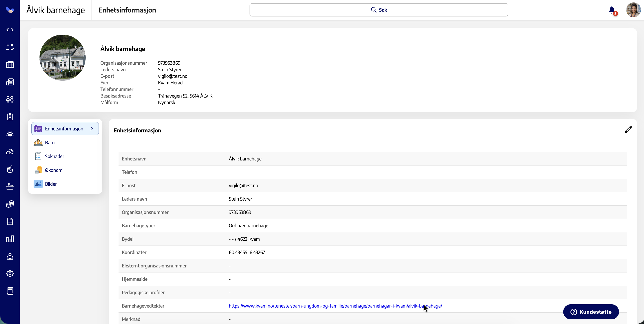Viewport: 644px width, 324px height.
Task: Open the calendar grid icon in the sidebar
Action: click(10, 64)
